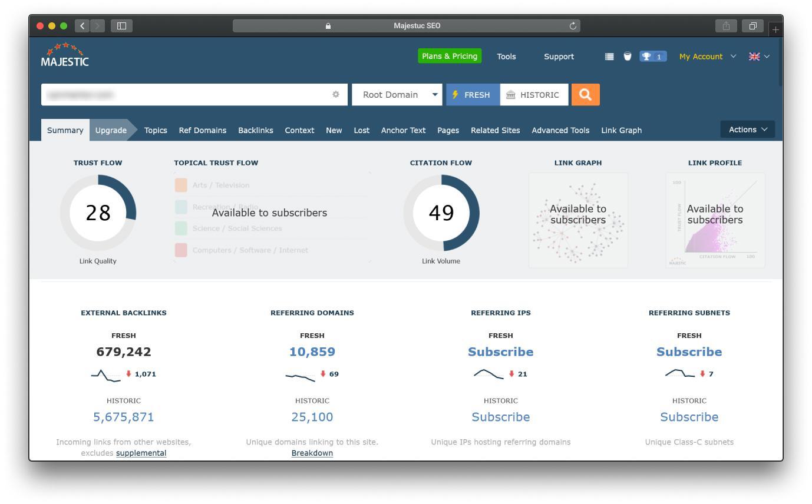Click the Majestic logo
This screenshot has height=504, width=812.
pyautogui.click(x=65, y=55)
